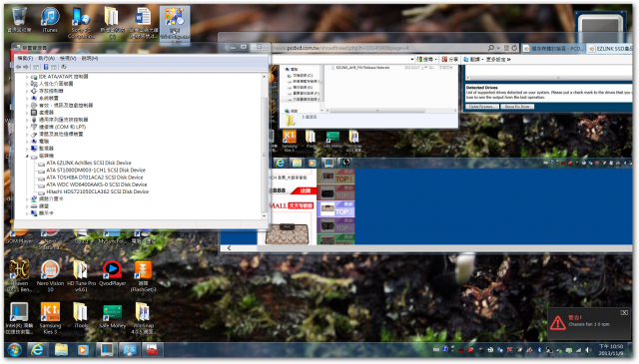Open Windows Media Player taskbar icon
Viewport: 639px width, 364px height.
(x=83, y=350)
